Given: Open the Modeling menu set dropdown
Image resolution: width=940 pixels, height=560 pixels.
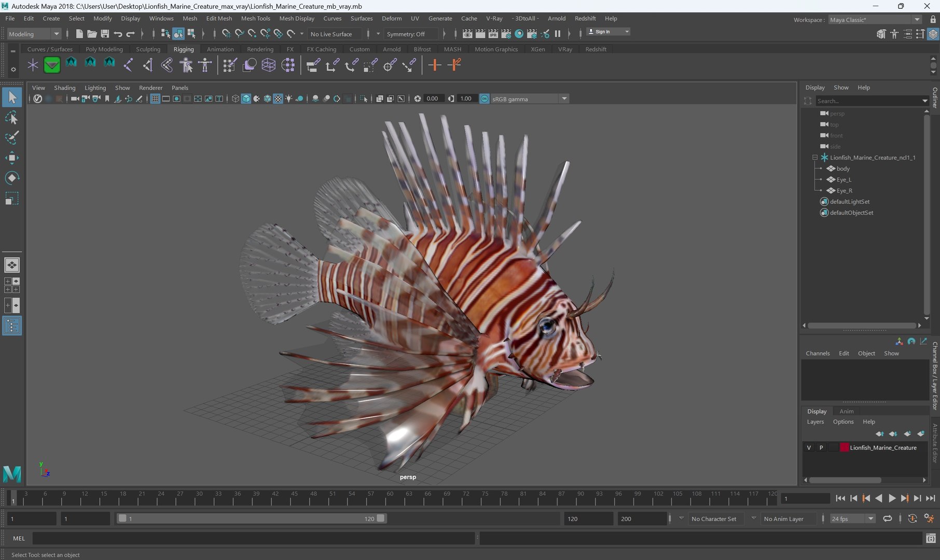Looking at the screenshot, I should [34, 34].
